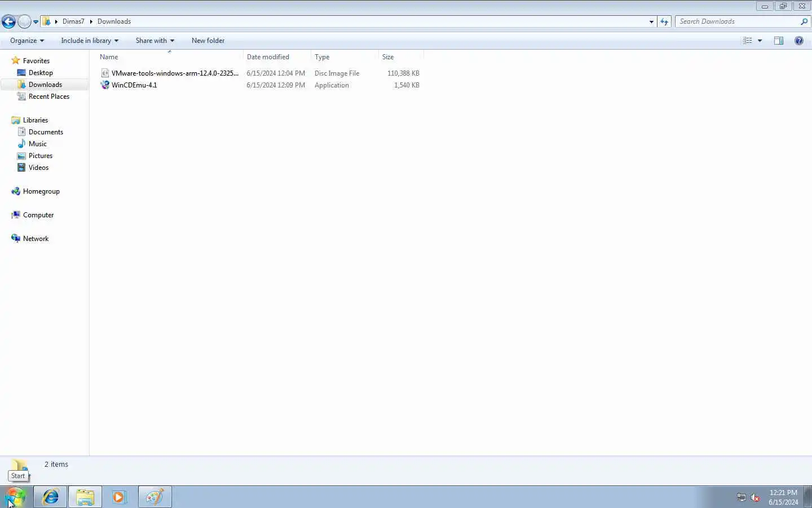The image size is (812, 508).
Task: Open the Share with menu
Action: coord(155,41)
